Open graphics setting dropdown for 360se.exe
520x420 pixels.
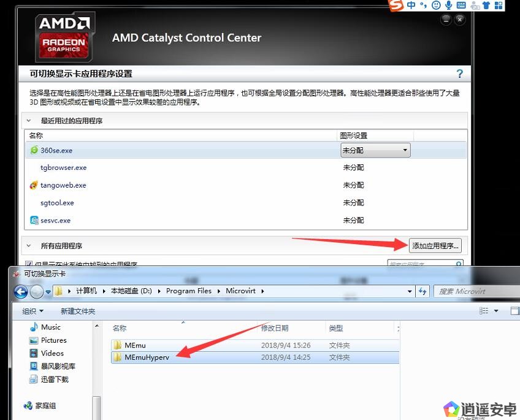[x=375, y=150]
